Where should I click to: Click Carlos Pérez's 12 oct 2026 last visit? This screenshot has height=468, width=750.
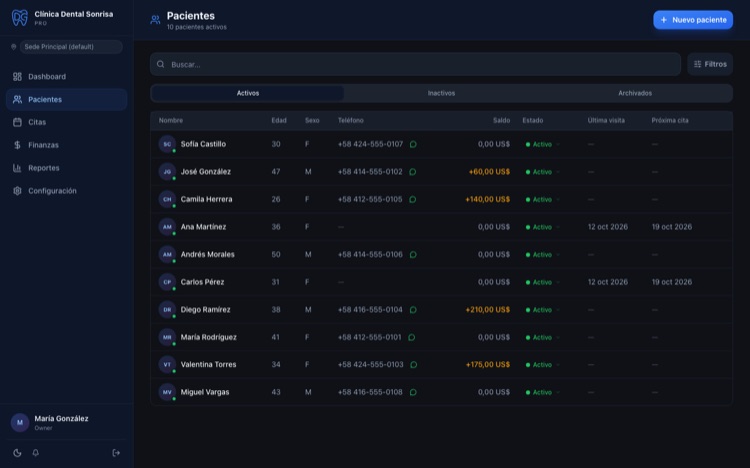pyautogui.click(x=608, y=282)
